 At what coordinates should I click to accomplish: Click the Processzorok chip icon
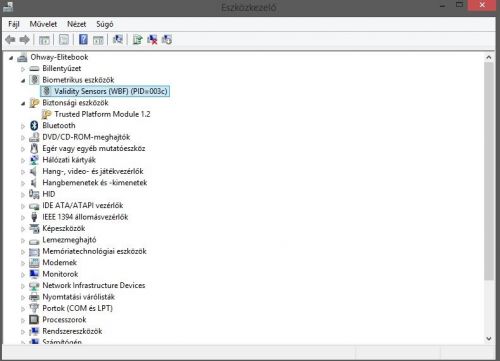34,320
